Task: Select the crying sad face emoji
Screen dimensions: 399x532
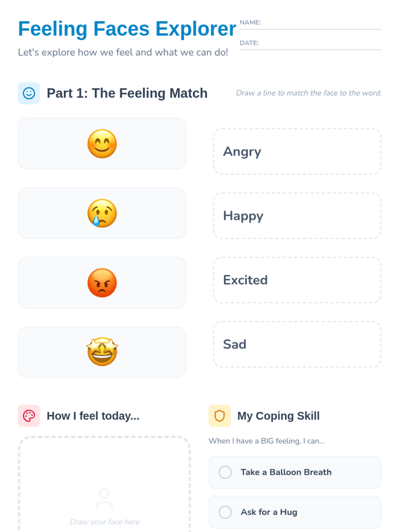Action: point(102,213)
